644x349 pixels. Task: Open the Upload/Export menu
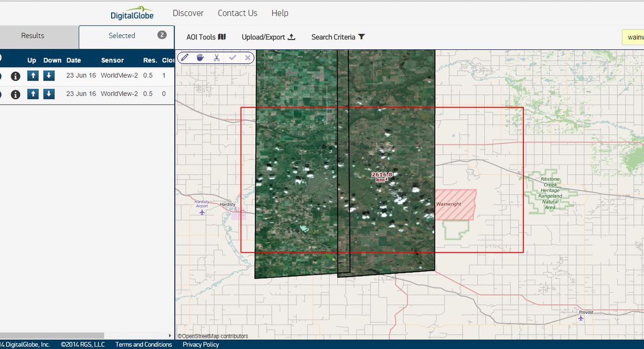pos(268,37)
